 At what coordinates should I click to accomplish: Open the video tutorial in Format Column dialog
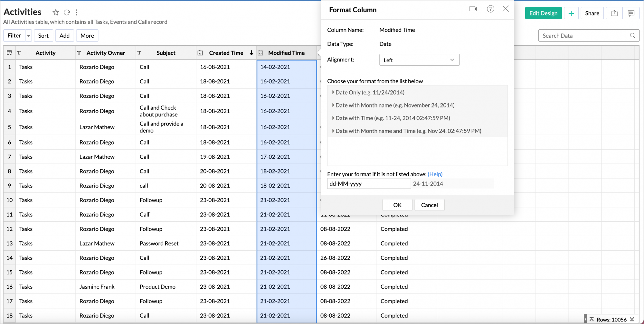point(473,9)
